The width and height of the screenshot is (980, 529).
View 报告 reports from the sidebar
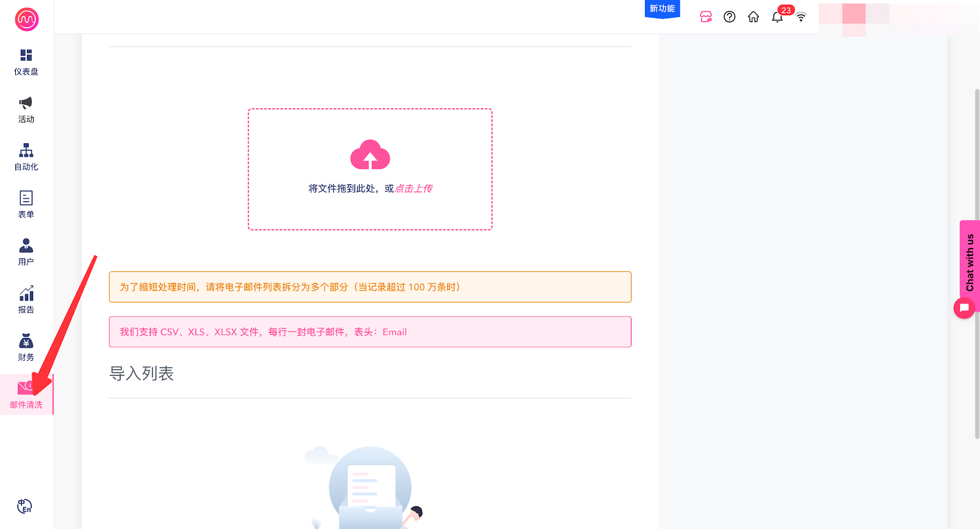tap(26, 300)
